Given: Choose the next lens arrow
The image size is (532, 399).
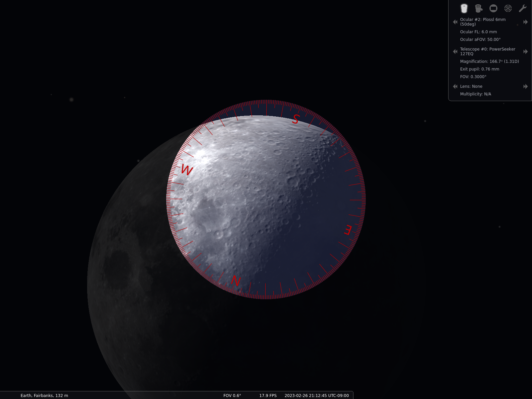Looking at the screenshot, I should (x=525, y=86).
